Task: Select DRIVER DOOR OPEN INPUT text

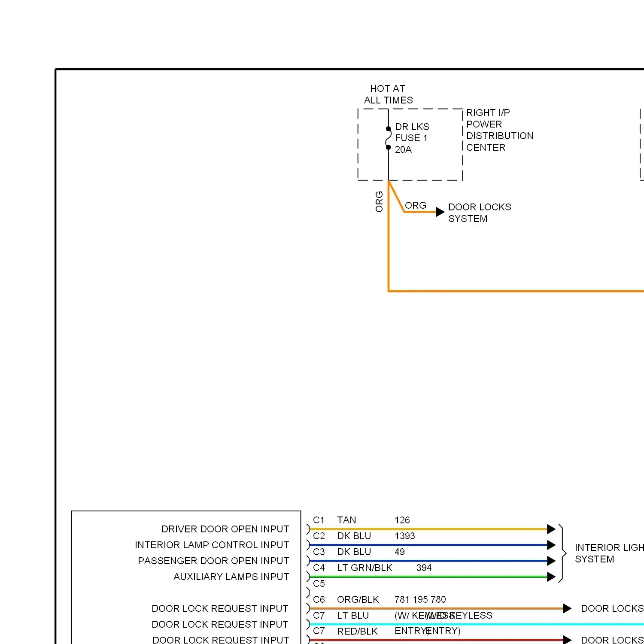Action: coord(225,529)
